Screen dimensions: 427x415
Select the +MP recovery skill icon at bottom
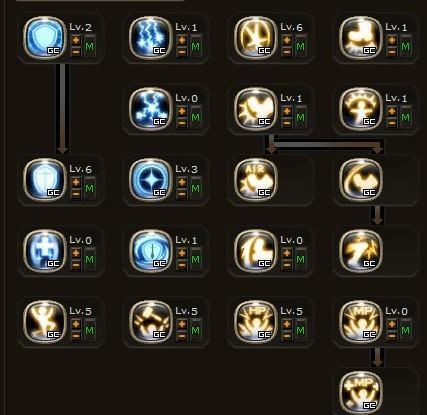click(361, 392)
